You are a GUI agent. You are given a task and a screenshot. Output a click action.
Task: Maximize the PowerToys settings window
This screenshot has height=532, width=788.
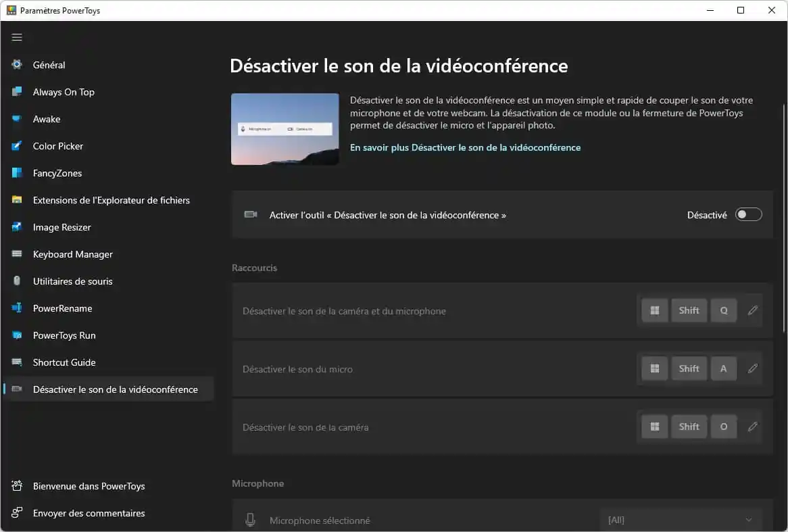click(740, 10)
